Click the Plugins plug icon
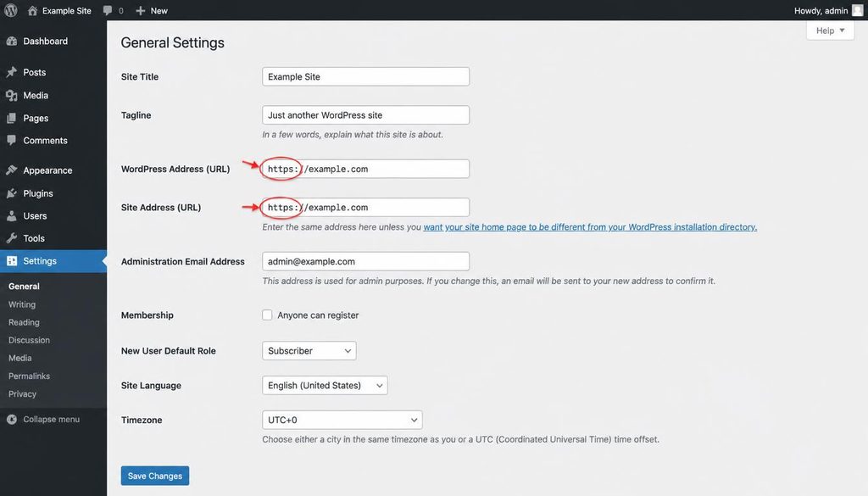The width and height of the screenshot is (868, 496). pyautogui.click(x=12, y=193)
